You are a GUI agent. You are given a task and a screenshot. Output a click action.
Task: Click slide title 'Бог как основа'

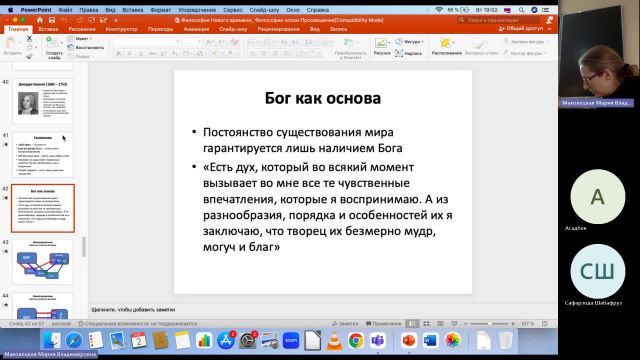point(323,98)
